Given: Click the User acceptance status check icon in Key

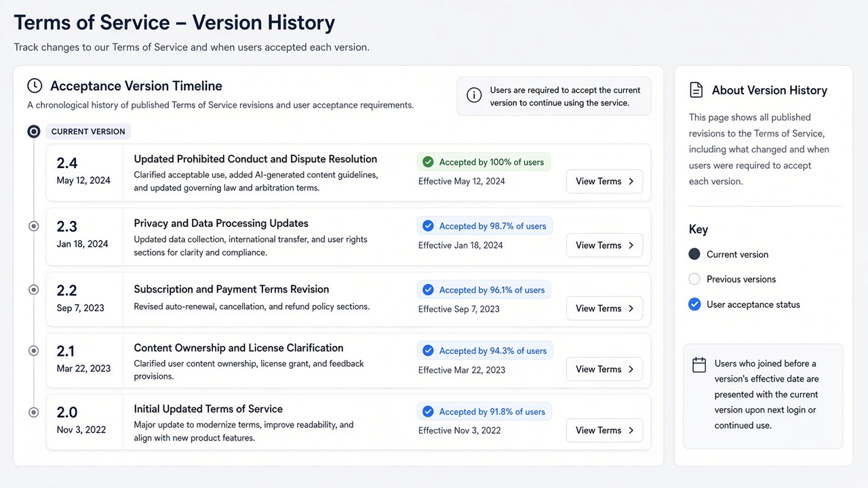Looking at the screenshot, I should pyautogui.click(x=694, y=304).
